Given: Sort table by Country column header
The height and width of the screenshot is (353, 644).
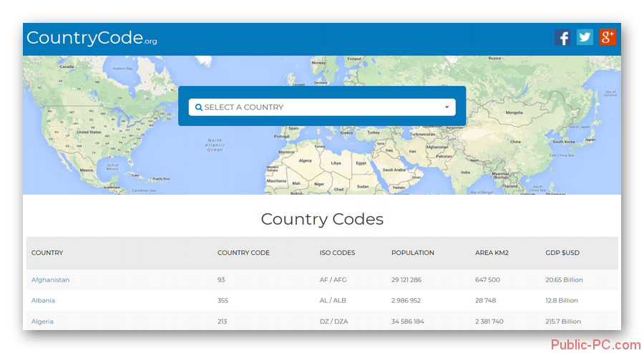Looking at the screenshot, I should 47,253.
